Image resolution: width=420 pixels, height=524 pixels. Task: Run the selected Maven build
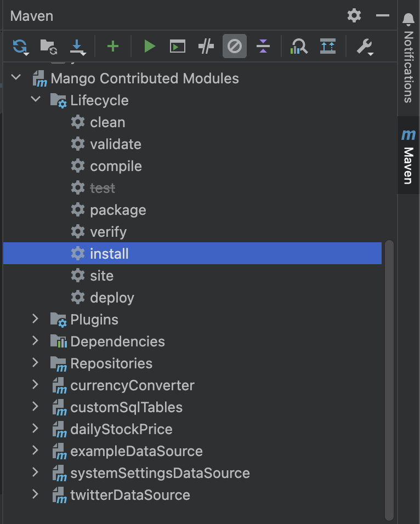point(149,46)
